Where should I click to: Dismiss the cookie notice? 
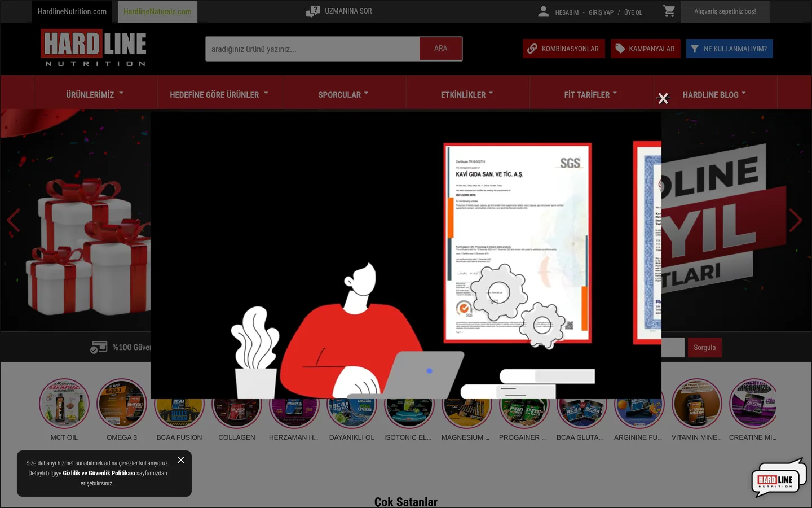coord(181,460)
